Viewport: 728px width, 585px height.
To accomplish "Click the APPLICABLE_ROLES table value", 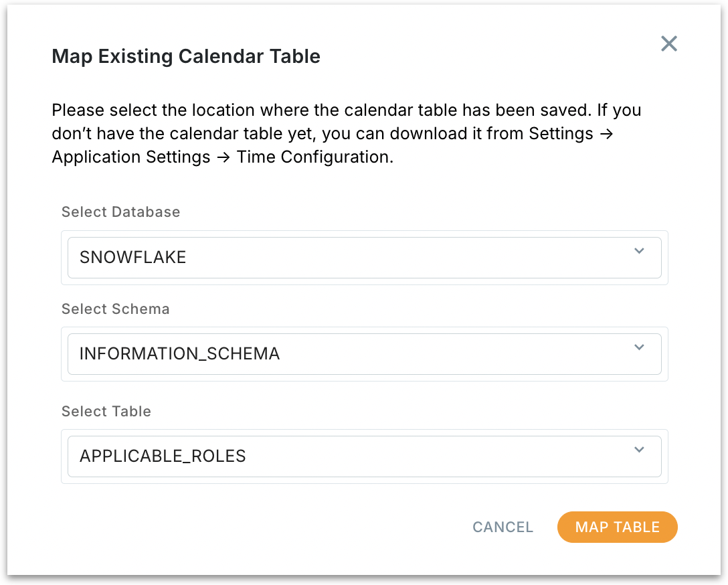I will pyautogui.click(x=163, y=456).
